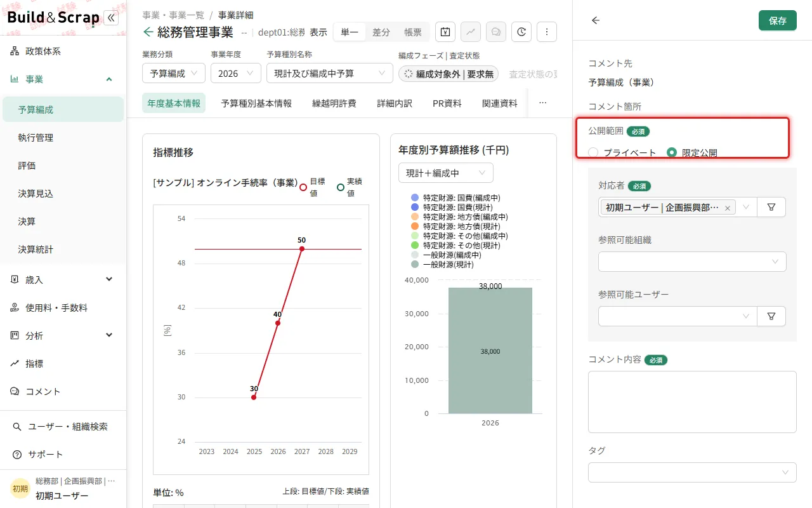Switch display mode to 差分

tap(381, 32)
